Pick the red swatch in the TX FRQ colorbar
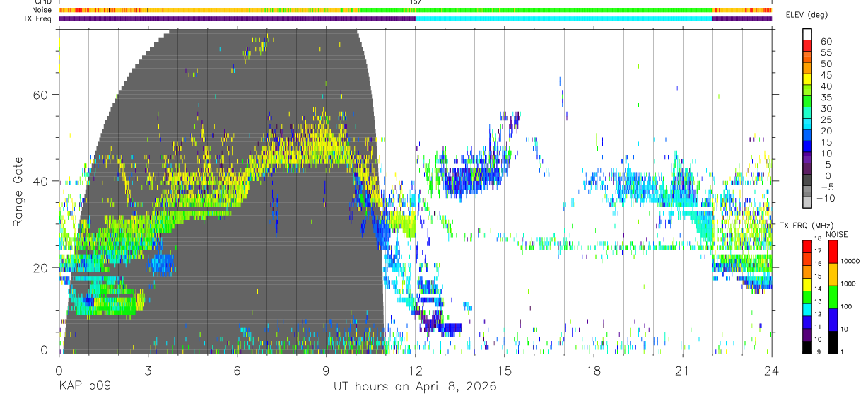 pyautogui.click(x=808, y=246)
